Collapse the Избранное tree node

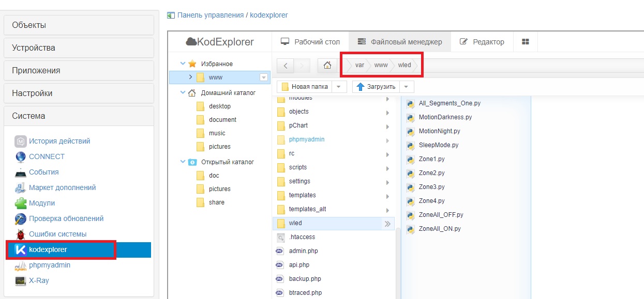point(182,64)
